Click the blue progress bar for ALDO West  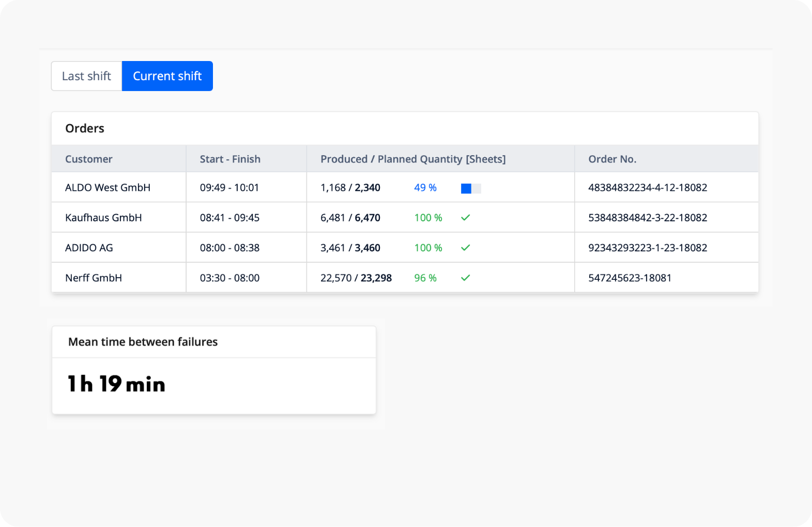pyautogui.click(x=470, y=188)
